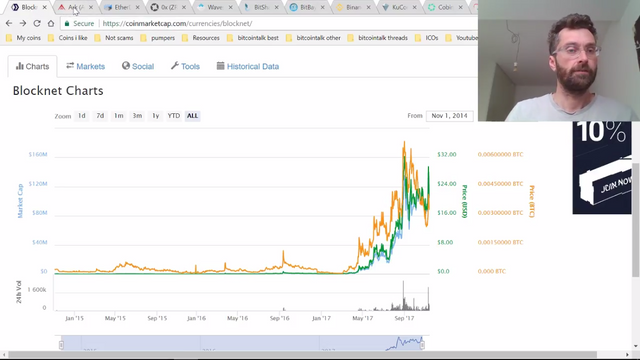
Task: Set chart zoom to YTD
Action: tap(173, 116)
